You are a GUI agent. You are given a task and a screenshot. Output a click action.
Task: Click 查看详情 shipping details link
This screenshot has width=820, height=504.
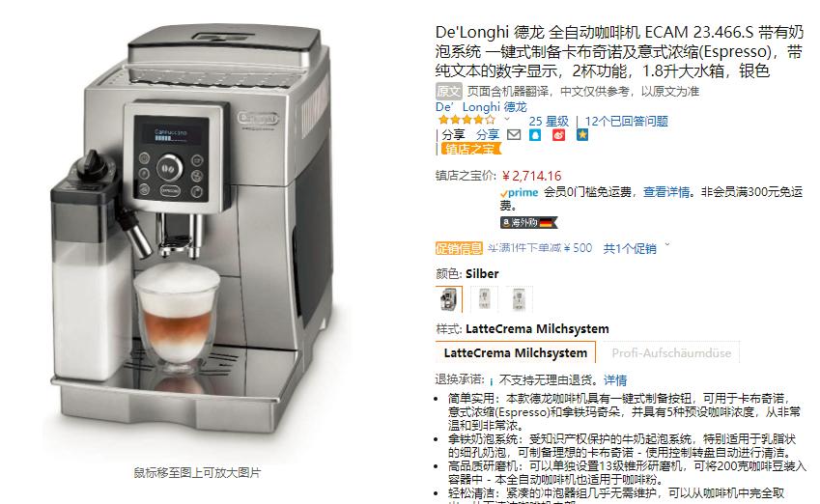click(x=666, y=192)
